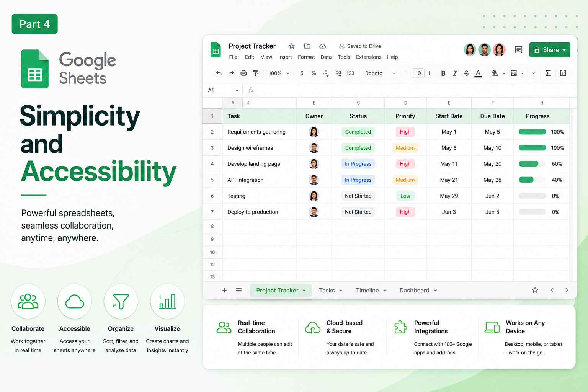Click the font size field showing 10
Viewport: 588px width, 392px height.
coord(418,73)
